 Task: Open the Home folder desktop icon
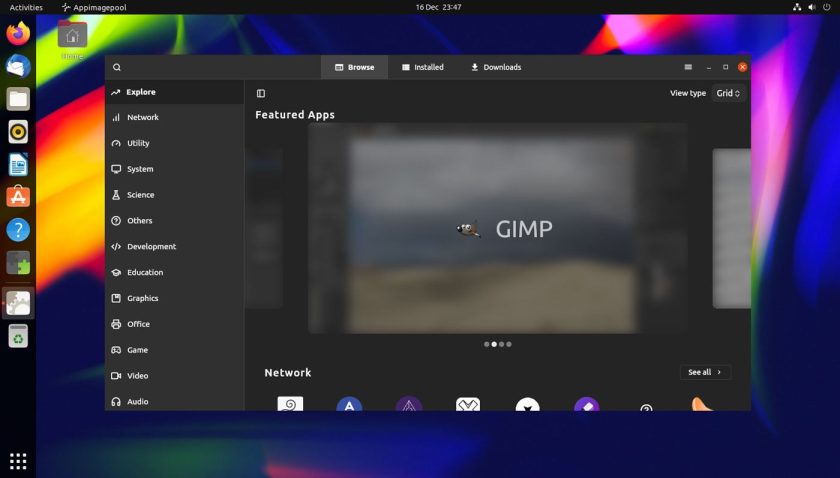(72, 40)
